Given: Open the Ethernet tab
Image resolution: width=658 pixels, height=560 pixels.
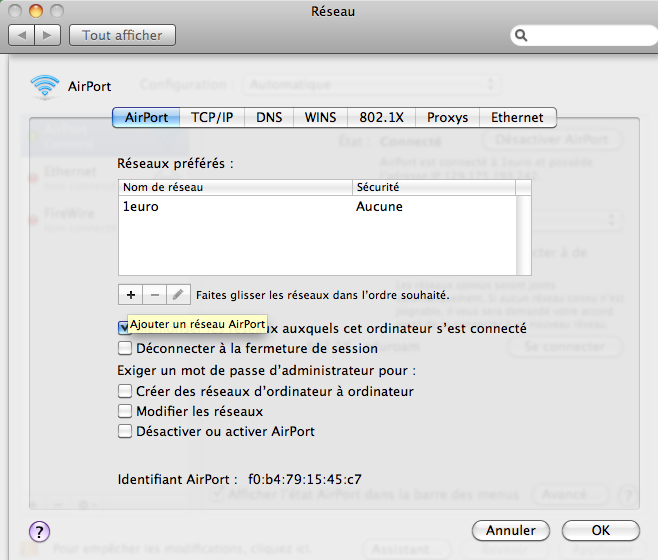Looking at the screenshot, I should pos(517,117).
